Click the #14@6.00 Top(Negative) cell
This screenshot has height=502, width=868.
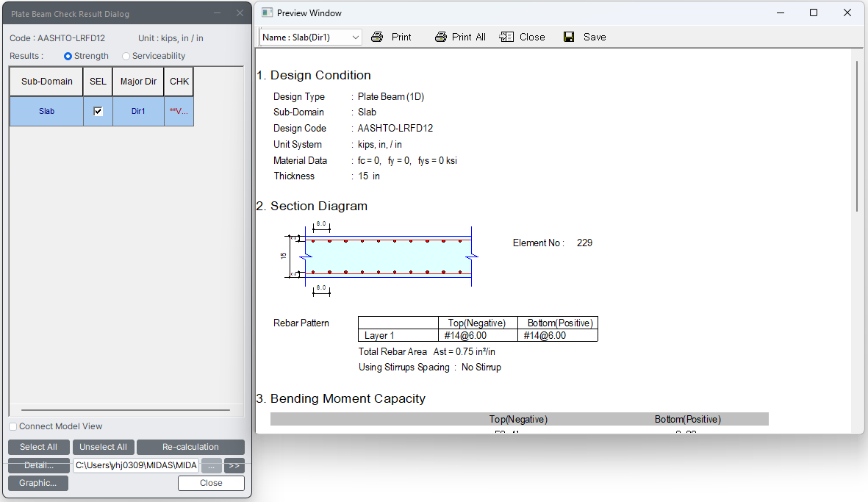[478, 335]
